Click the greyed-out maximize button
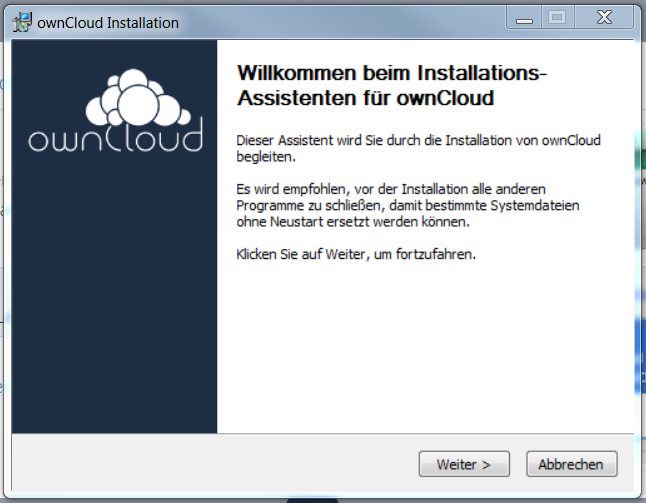Viewport: 646px width, 503px height. 557,18
